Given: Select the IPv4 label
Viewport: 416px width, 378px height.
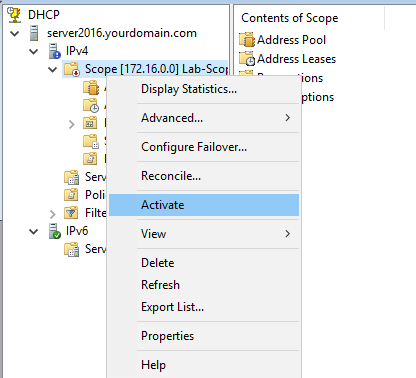Looking at the screenshot, I should click(77, 51).
